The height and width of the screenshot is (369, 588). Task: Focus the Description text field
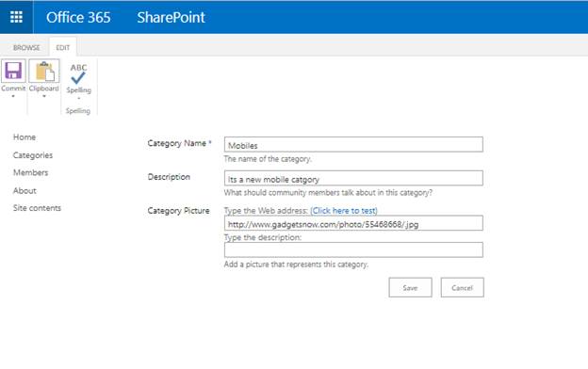click(x=353, y=178)
